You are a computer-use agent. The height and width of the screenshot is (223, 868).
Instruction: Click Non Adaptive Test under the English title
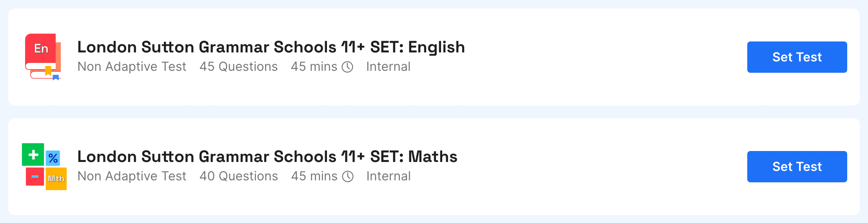point(132,67)
